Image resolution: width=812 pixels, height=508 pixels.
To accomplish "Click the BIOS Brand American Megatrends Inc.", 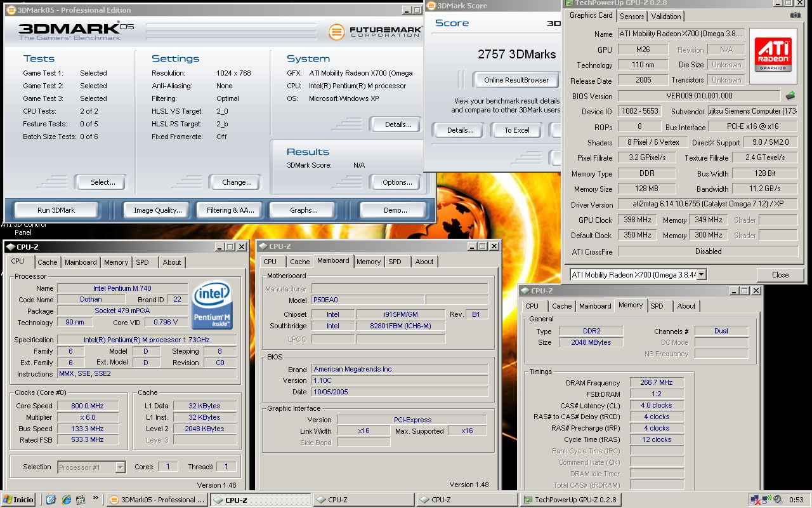I will (x=400, y=369).
